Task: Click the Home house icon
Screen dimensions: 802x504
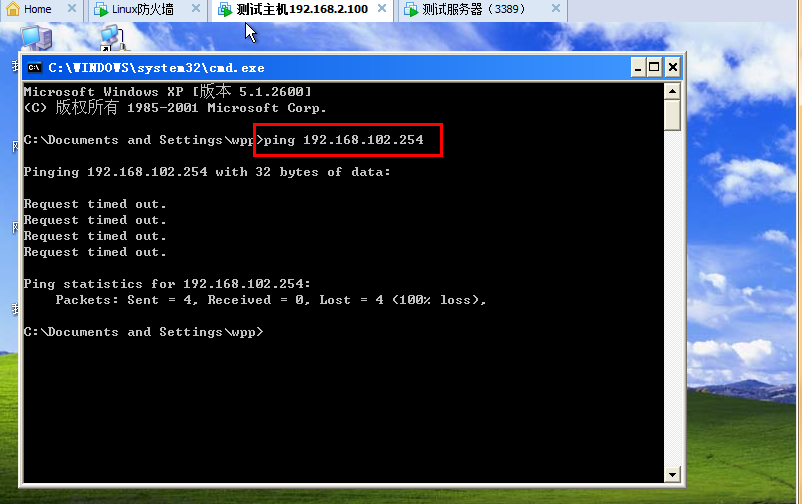Action: 13,9
